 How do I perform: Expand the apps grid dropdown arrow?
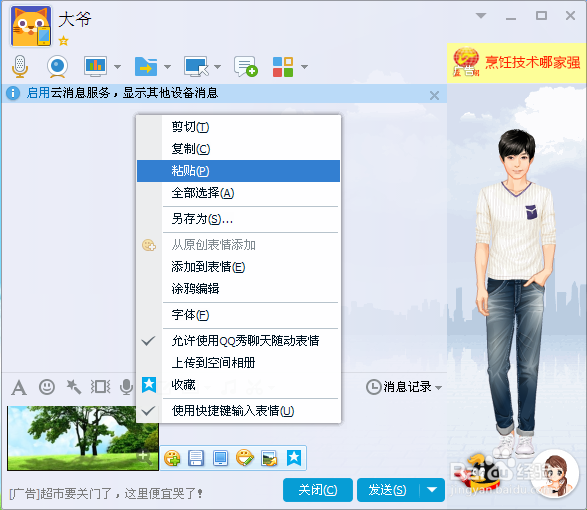(x=304, y=67)
